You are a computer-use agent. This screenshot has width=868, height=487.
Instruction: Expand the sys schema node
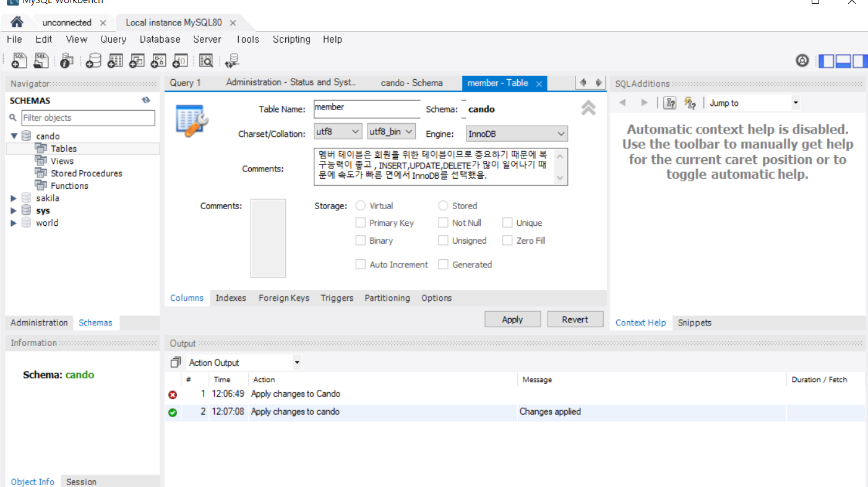[14, 210]
